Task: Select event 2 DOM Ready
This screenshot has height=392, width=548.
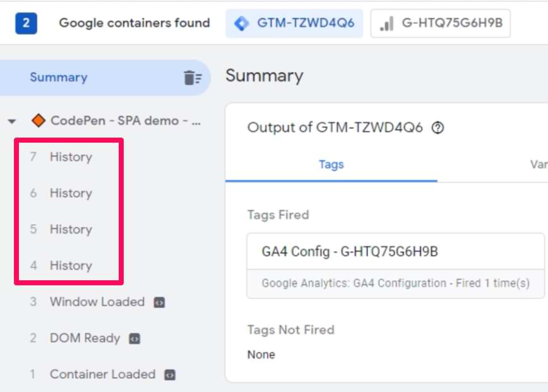Action: [85, 338]
